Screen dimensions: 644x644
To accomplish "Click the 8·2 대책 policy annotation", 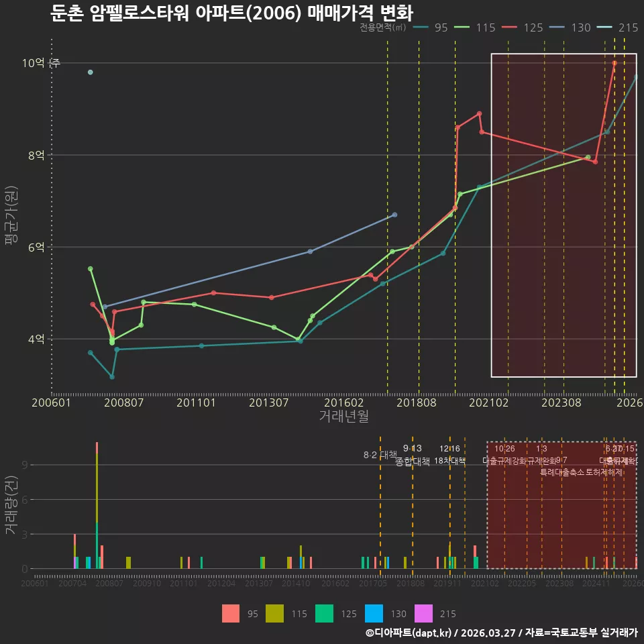I will (380, 455).
